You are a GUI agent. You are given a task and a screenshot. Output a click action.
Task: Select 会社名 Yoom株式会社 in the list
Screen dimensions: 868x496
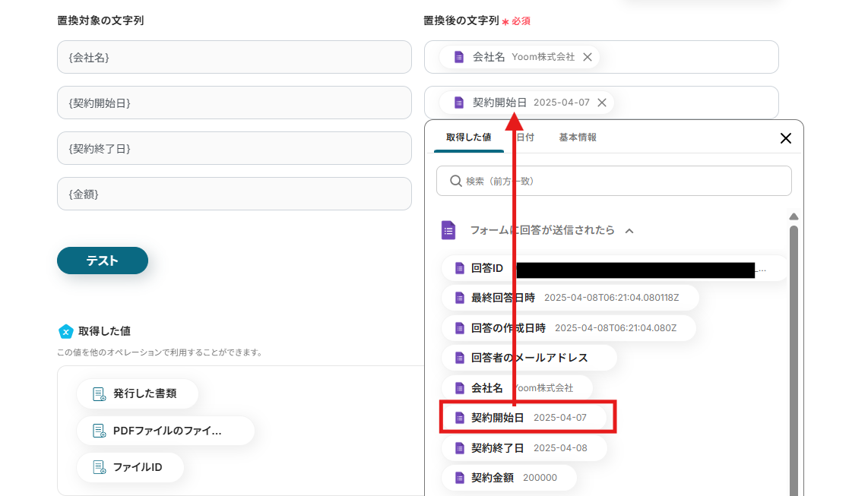(517, 388)
